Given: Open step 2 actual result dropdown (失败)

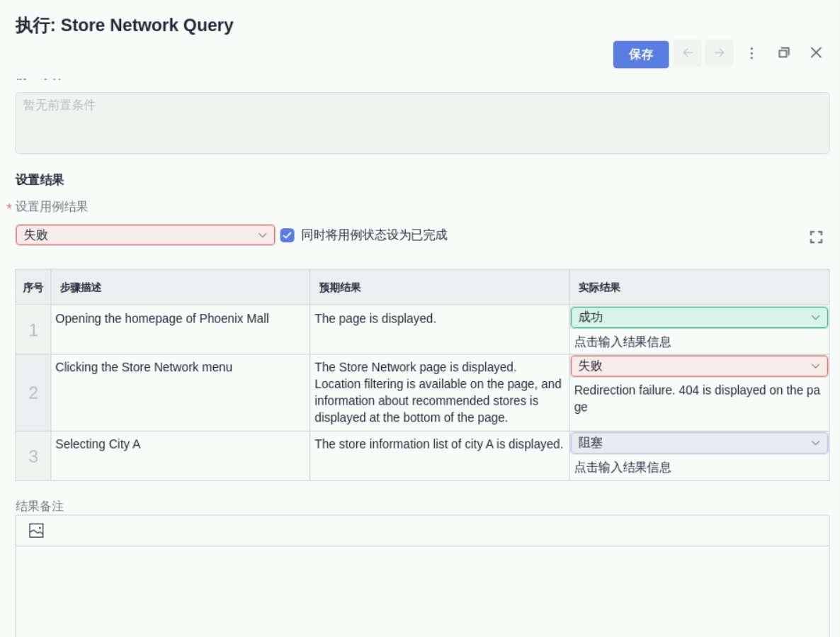Looking at the screenshot, I should (699, 366).
